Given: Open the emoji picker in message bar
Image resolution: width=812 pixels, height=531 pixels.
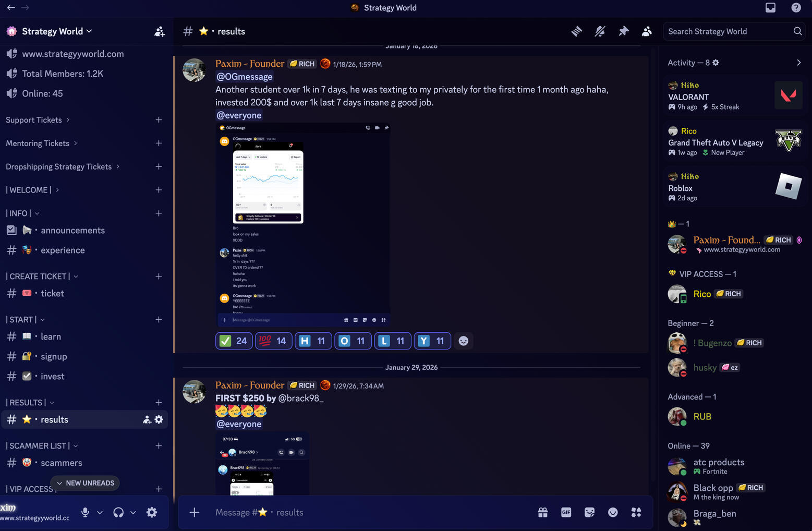Looking at the screenshot, I should 613,512.
